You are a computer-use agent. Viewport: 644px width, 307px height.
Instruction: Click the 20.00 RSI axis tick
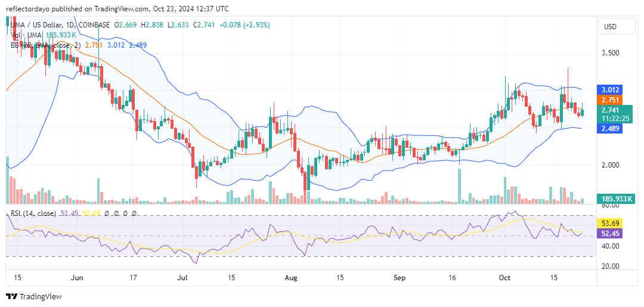[611, 266]
